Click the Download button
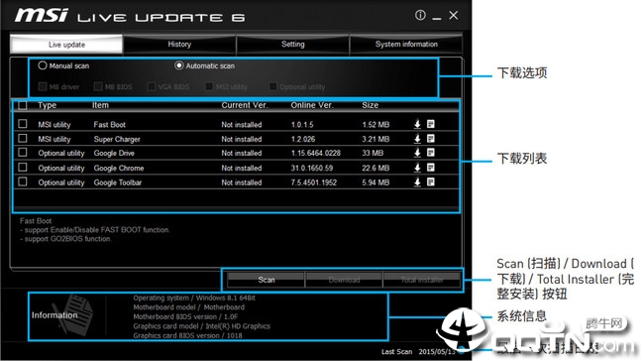The image size is (644, 361). coord(344,280)
